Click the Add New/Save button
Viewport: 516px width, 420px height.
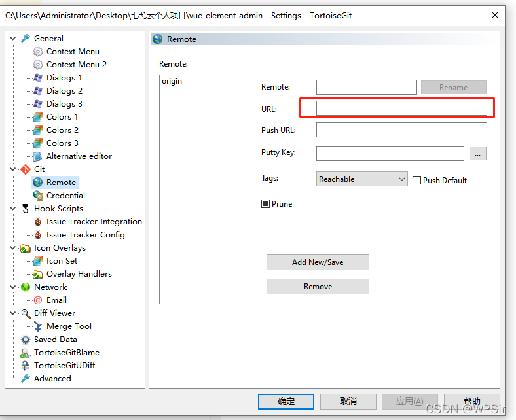tap(318, 262)
